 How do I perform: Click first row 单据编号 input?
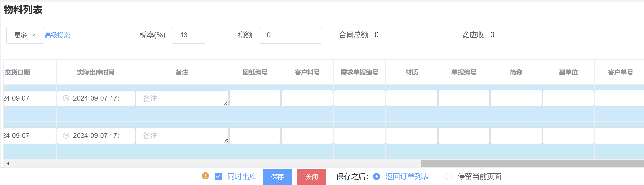point(464,98)
